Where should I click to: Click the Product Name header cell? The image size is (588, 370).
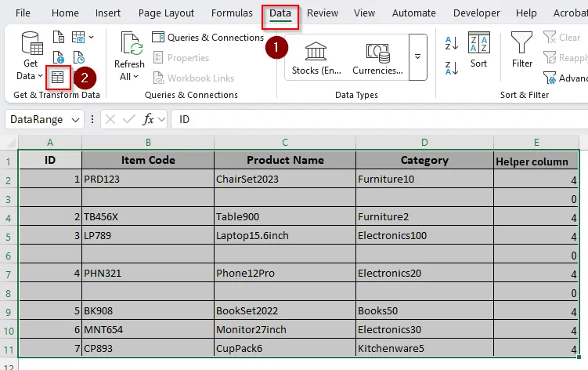[x=285, y=160]
